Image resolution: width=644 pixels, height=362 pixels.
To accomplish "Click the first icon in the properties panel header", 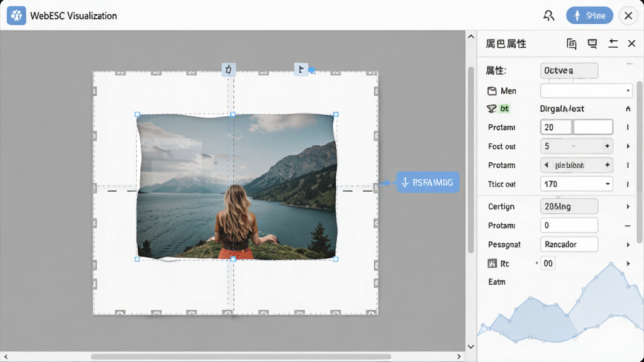I will click(x=571, y=43).
